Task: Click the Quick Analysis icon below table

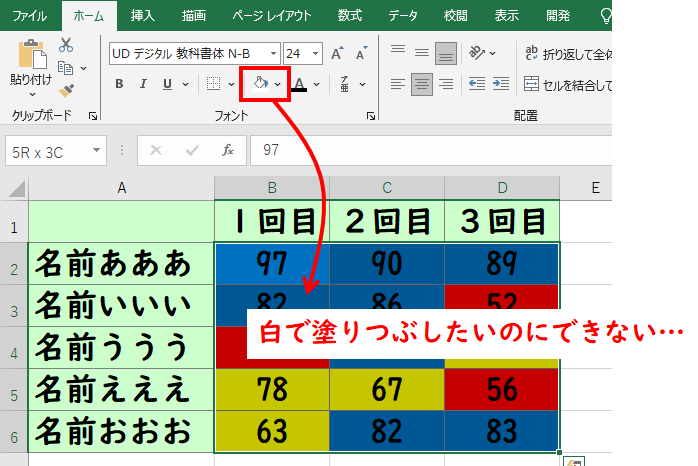Action: [574, 462]
